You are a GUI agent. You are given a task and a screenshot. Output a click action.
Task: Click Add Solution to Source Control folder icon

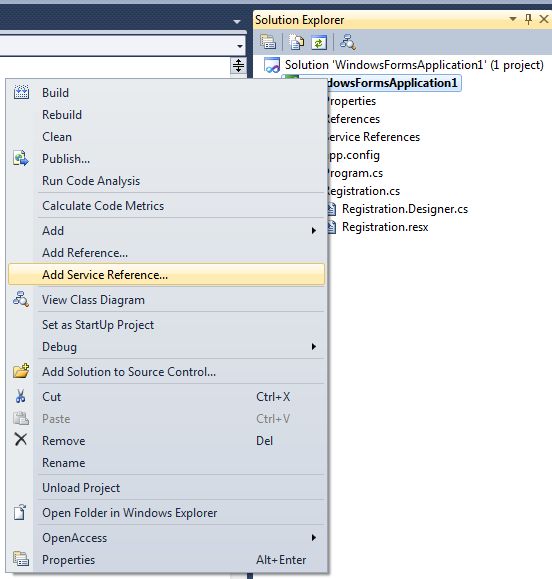coord(21,371)
